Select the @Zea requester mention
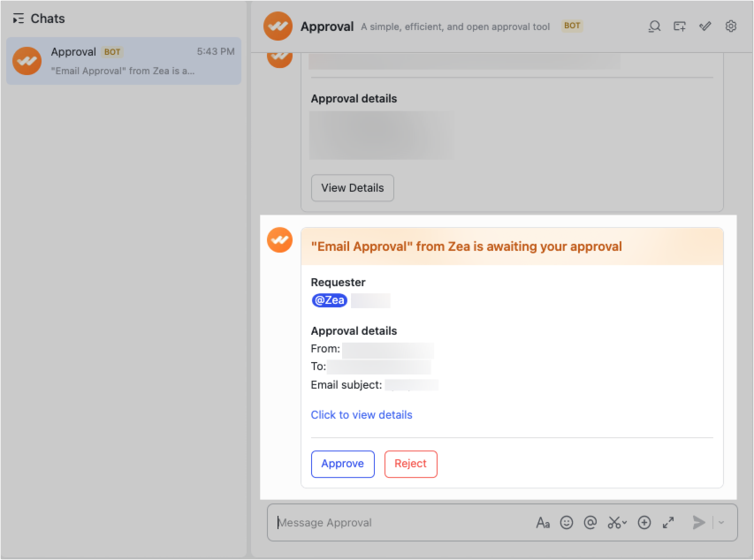 [x=329, y=299]
